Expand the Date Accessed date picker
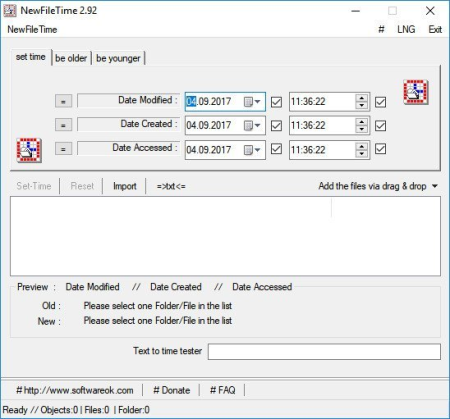This screenshot has height=419, width=450. [x=252, y=150]
